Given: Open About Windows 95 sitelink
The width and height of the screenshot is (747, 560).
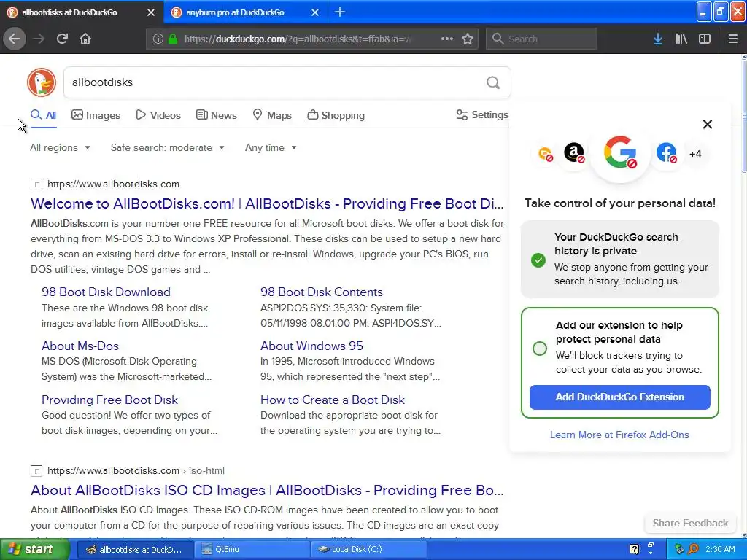Looking at the screenshot, I should (x=311, y=346).
